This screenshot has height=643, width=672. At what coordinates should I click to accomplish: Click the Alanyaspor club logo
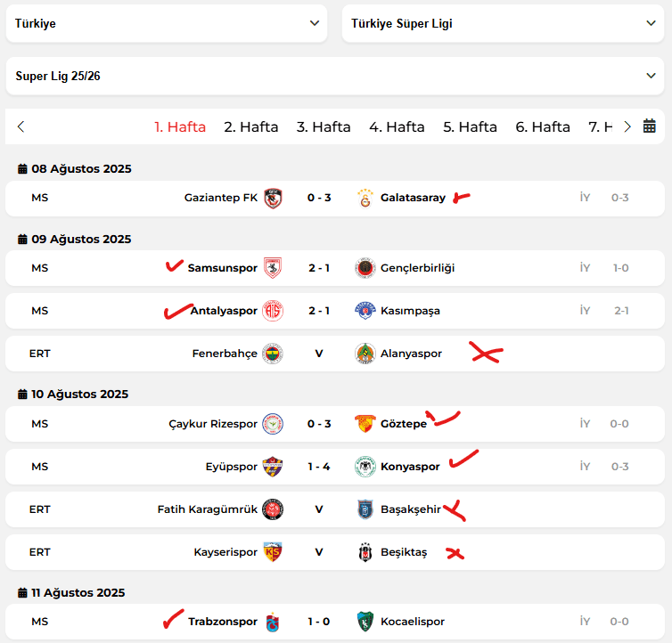(x=365, y=354)
